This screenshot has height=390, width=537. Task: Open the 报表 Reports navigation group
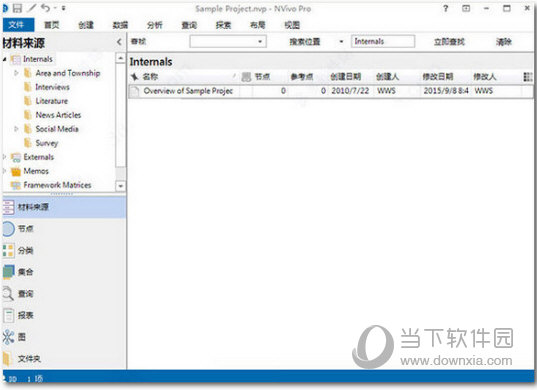tap(64, 315)
